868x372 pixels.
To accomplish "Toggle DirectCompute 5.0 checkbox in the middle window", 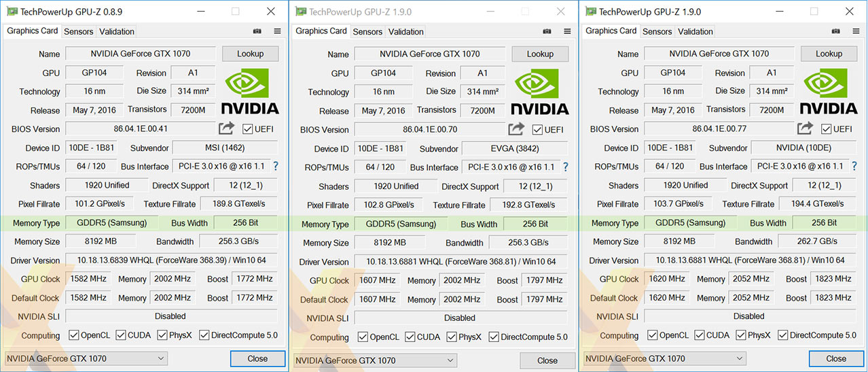I will tap(494, 337).
